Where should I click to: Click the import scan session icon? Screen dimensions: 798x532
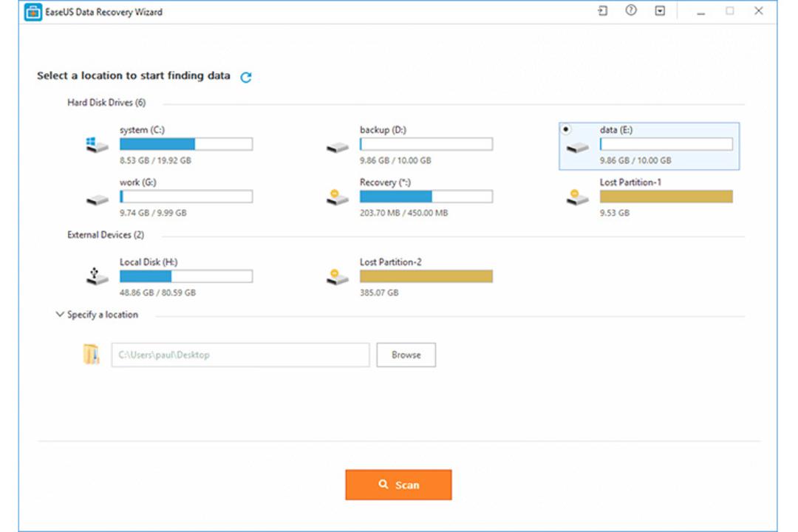pyautogui.click(x=603, y=10)
